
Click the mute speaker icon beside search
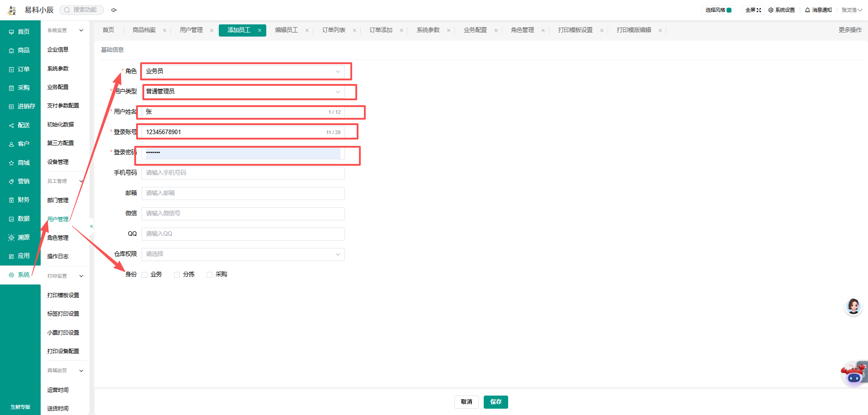114,10
